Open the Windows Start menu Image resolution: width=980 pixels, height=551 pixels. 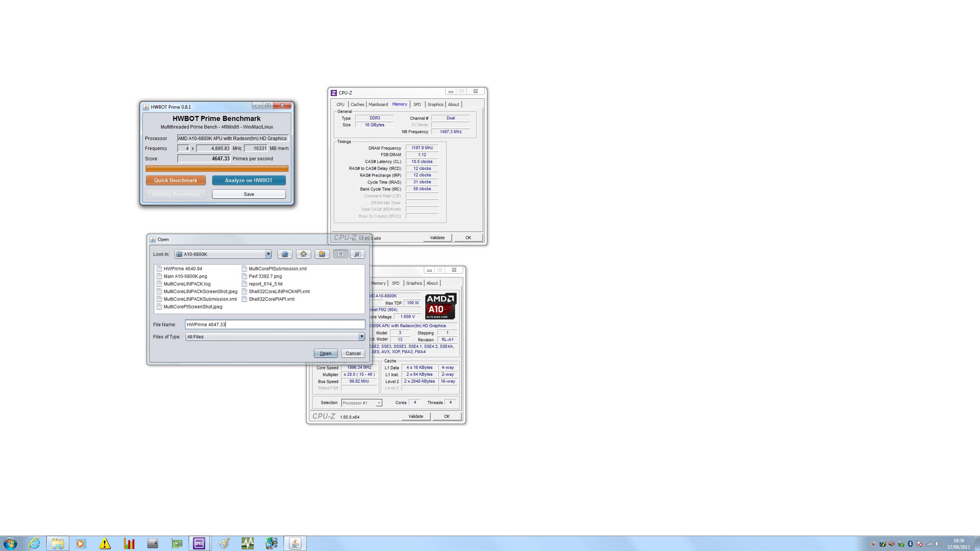(10, 543)
